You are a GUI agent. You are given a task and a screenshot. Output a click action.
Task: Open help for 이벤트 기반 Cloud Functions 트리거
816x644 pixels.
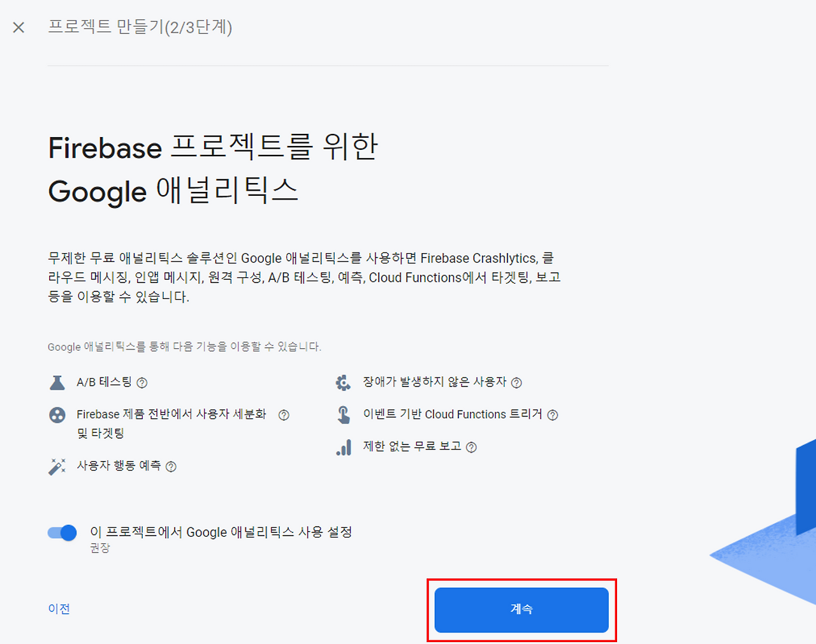pos(553,415)
